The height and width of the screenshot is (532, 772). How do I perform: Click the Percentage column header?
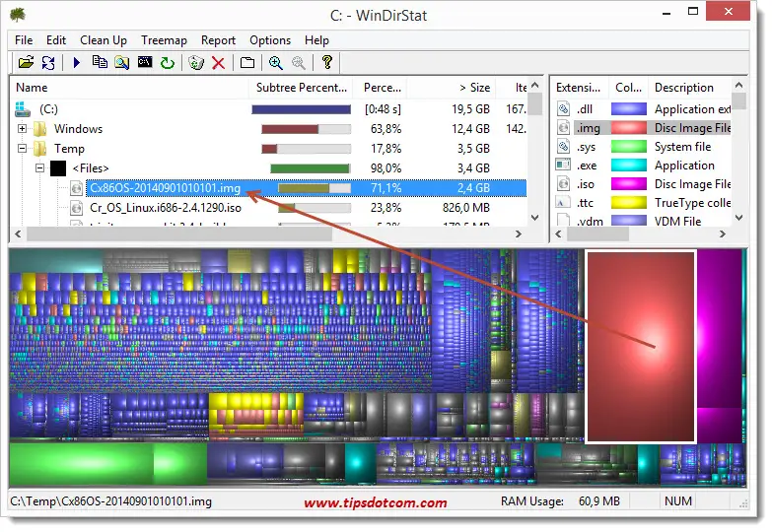(x=382, y=88)
